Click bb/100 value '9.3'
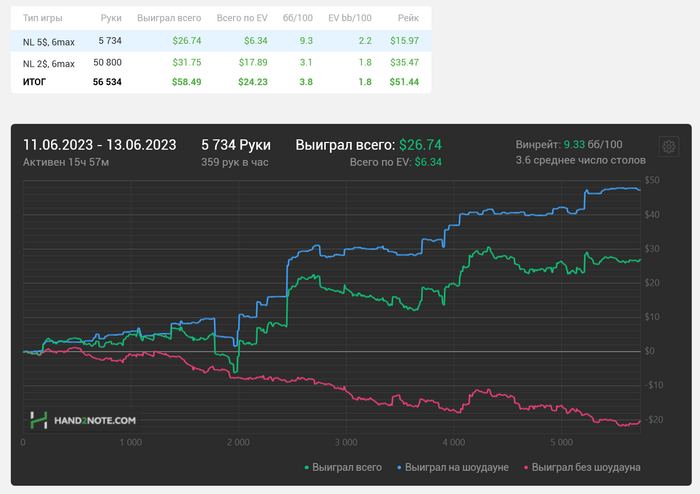The height and width of the screenshot is (494, 700). 306,41
